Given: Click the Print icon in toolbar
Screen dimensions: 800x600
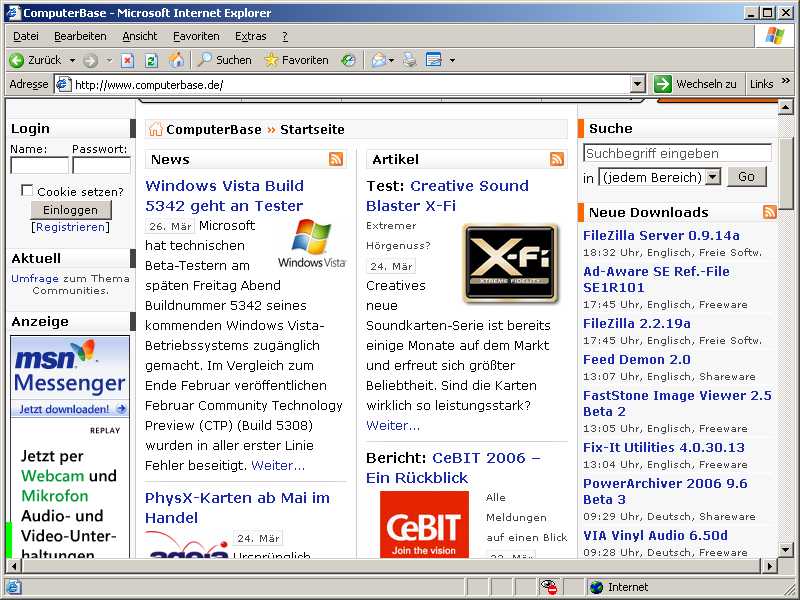Looking at the screenshot, I should [409, 60].
